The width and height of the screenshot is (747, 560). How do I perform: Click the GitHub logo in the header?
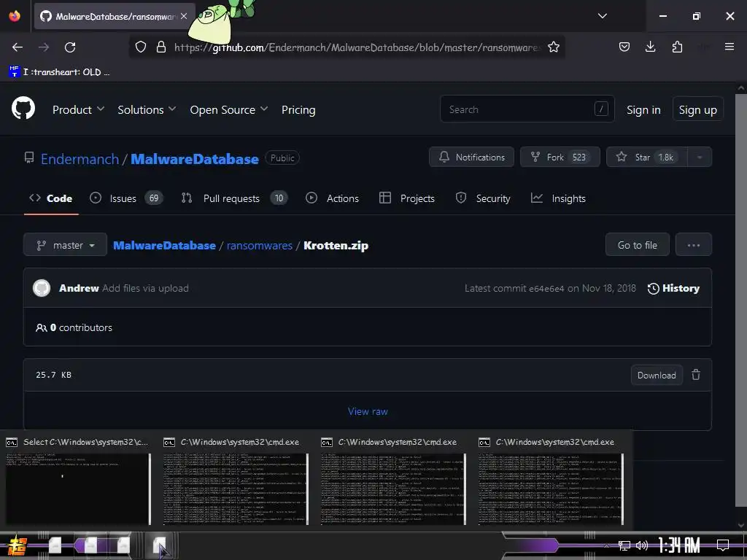23,109
